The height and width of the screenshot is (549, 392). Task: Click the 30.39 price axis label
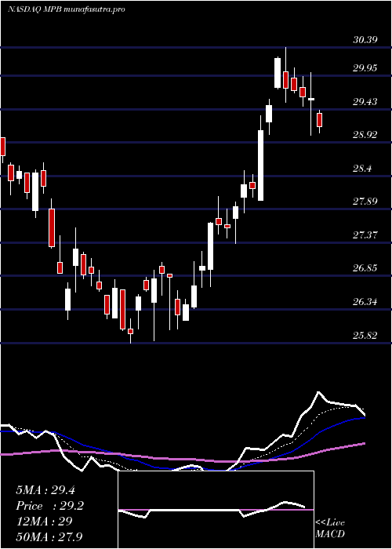click(365, 39)
